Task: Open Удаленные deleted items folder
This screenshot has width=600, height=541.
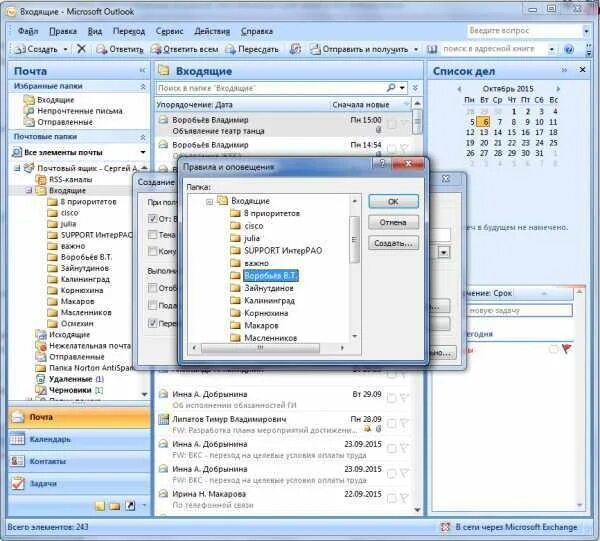Action: coord(70,379)
